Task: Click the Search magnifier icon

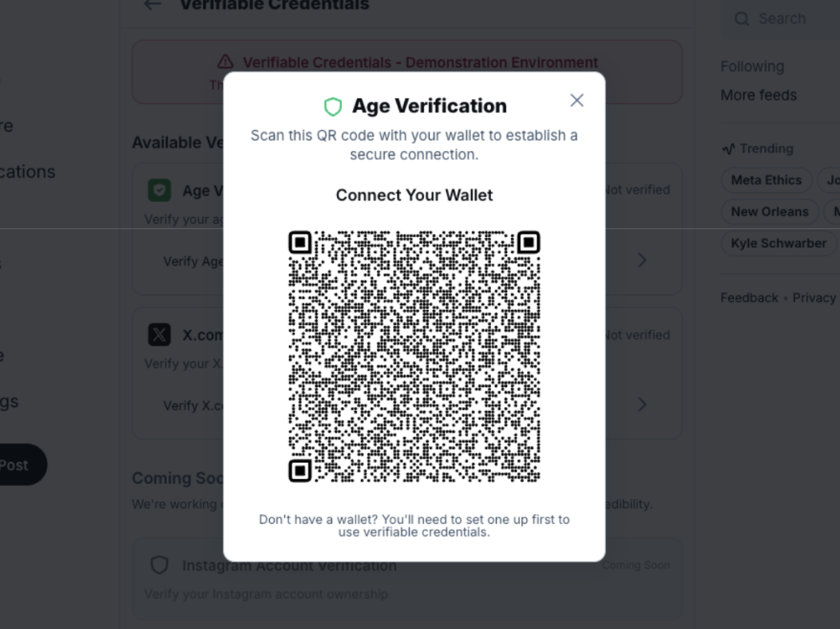Action: click(742, 18)
